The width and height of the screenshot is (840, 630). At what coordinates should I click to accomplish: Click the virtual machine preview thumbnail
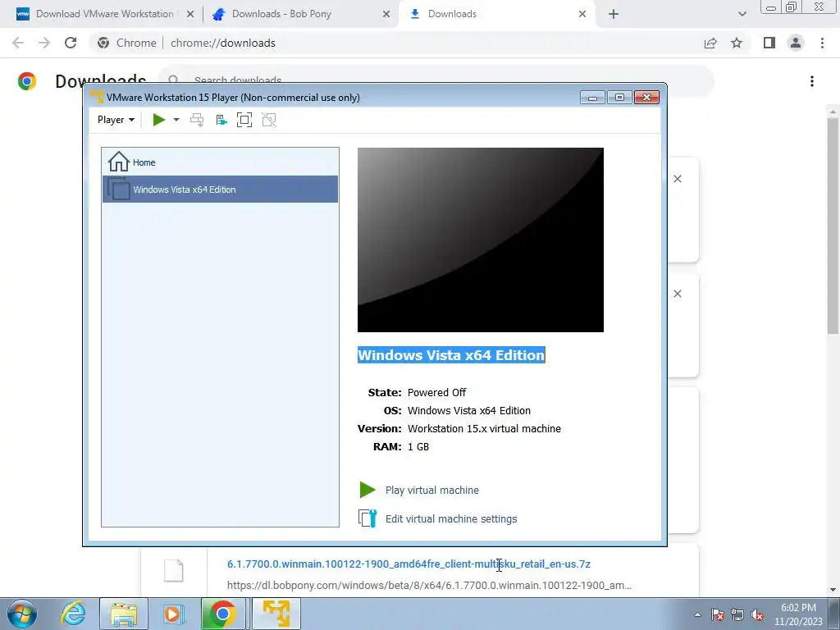click(x=481, y=240)
